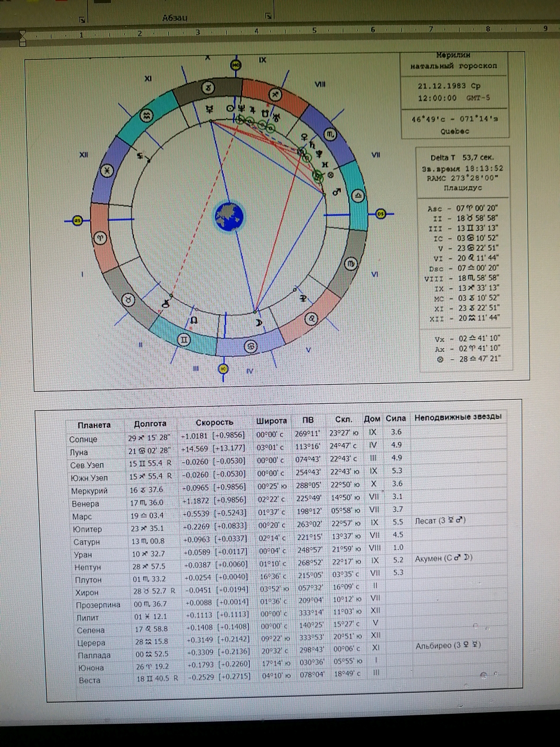Click the Scorpio sign on the zodiac ring
560x747 pixels.
[x=330, y=134]
